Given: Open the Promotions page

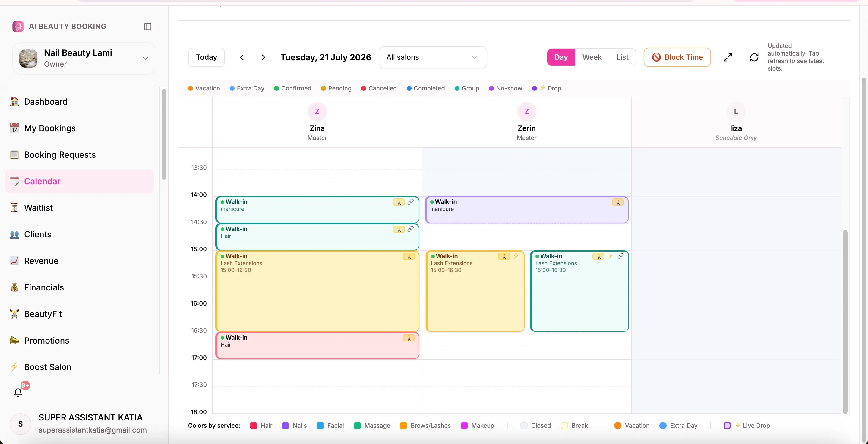Looking at the screenshot, I should 80,341.
